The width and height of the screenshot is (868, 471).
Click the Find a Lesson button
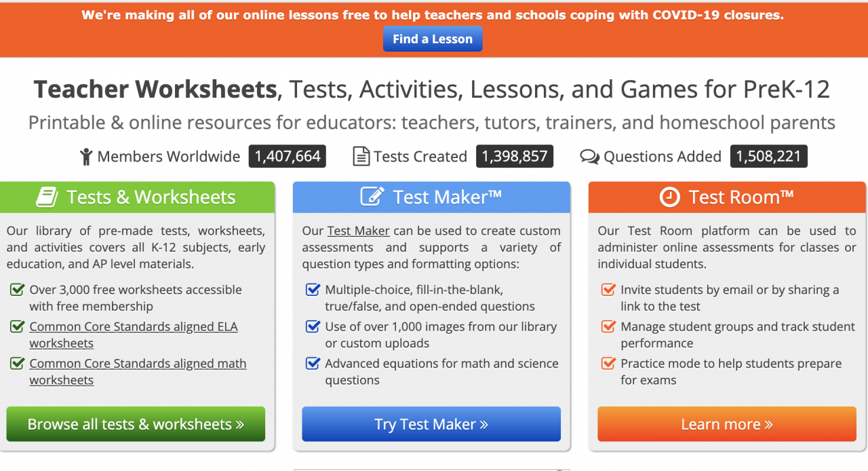click(x=433, y=39)
